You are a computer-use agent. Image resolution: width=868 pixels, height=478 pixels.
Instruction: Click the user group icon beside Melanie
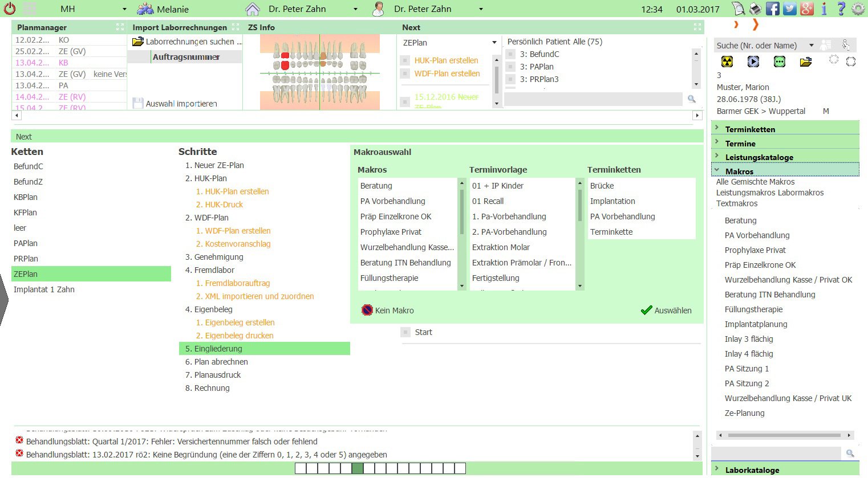click(146, 9)
